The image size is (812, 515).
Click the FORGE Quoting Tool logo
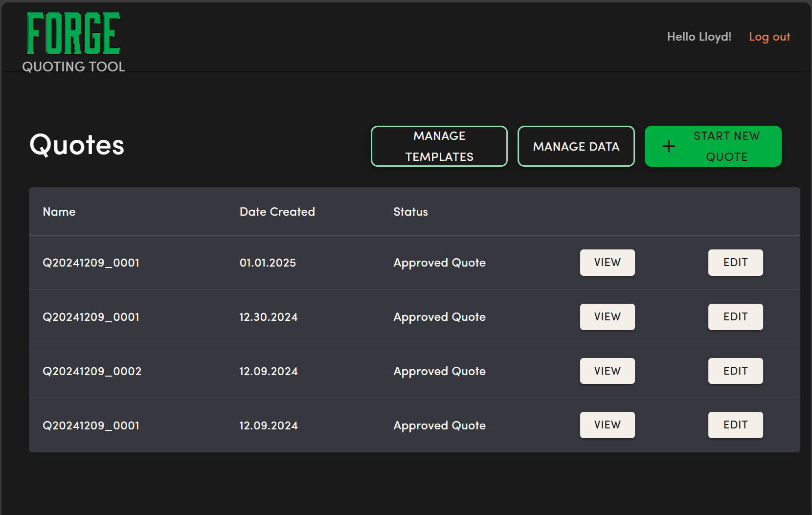[x=73, y=43]
